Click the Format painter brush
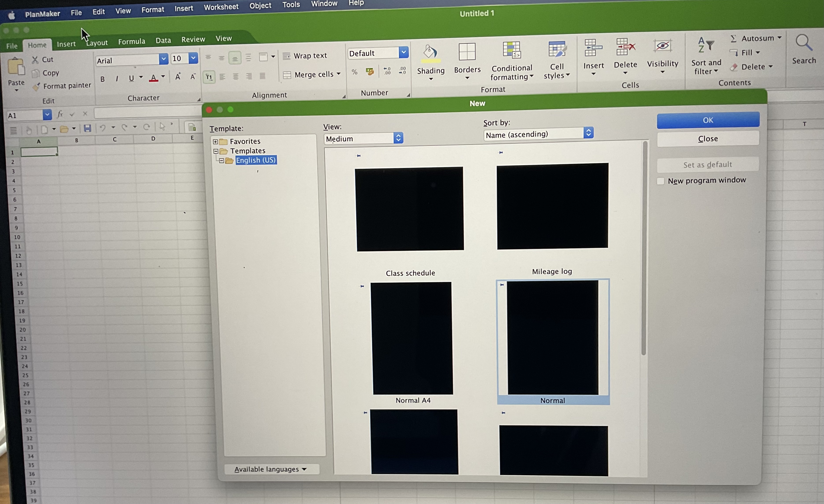Image resolution: width=824 pixels, height=504 pixels. pos(36,87)
